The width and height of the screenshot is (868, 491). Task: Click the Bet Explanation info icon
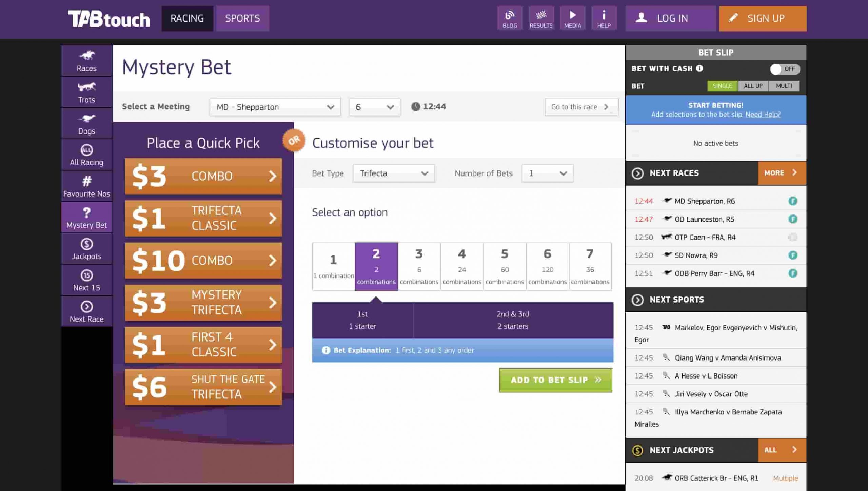click(x=325, y=350)
